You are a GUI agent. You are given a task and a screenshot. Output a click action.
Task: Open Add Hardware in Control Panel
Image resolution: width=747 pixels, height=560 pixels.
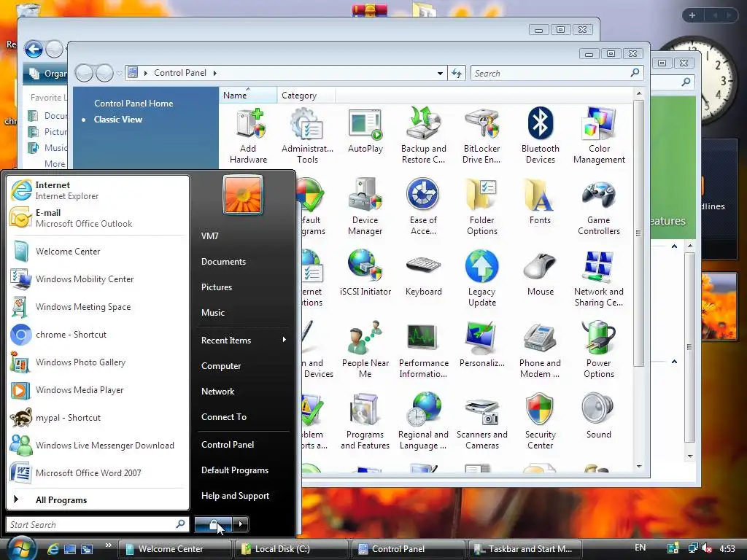[x=248, y=136]
